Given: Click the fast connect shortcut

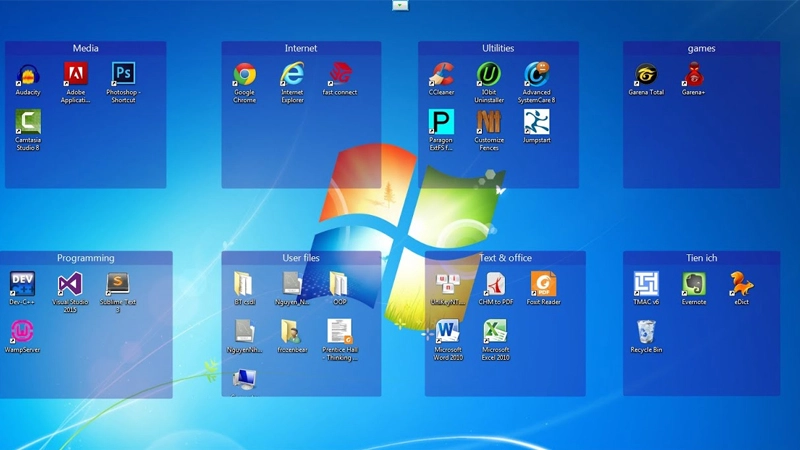Looking at the screenshot, I should click(x=340, y=74).
